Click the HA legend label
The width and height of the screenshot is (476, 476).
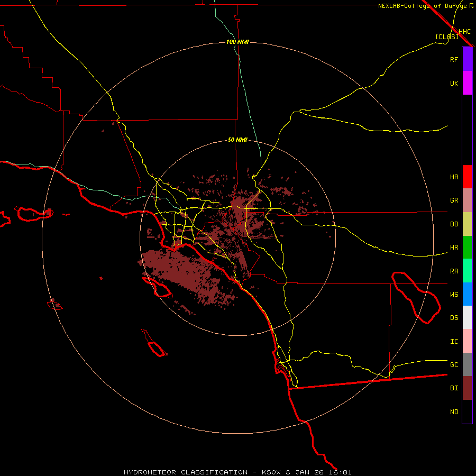[x=454, y=177]
